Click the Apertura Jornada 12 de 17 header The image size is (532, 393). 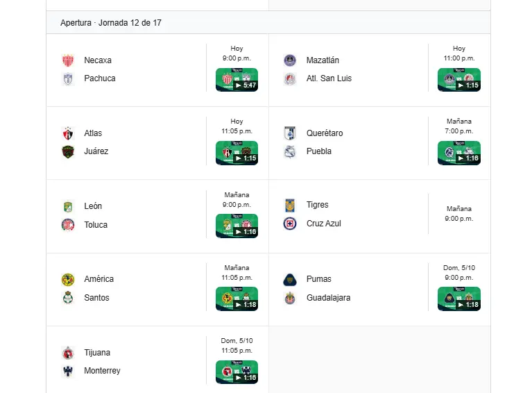point(111,23)
